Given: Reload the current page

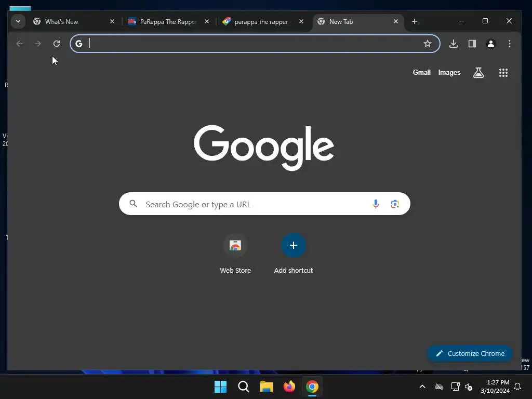Looking at the screenshot, I should (x=56, y=44).
